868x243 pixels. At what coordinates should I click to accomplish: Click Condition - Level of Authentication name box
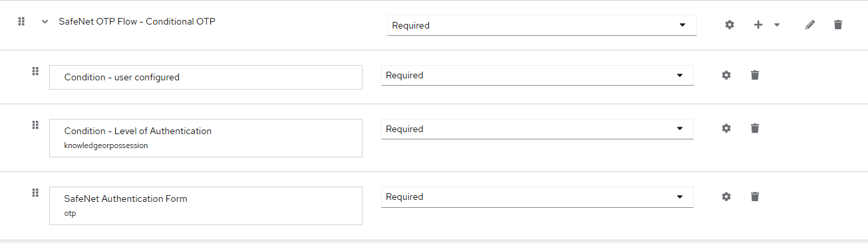click(206, 138)
